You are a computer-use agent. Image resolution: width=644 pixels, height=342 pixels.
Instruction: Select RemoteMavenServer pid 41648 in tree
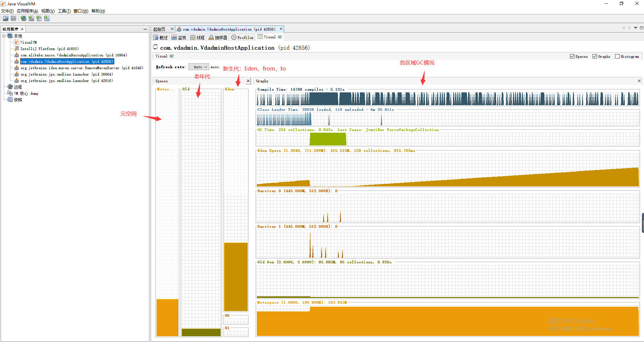tap(82, 68)
